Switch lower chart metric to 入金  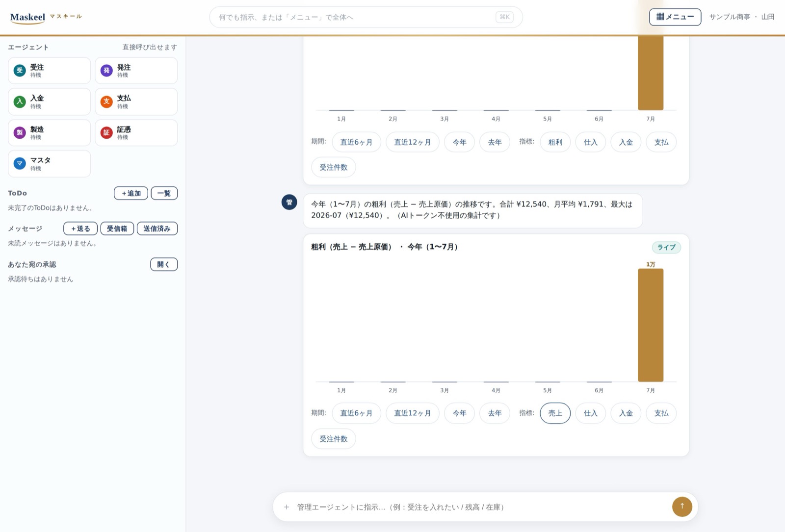pyautogui.click(x=626, y=413)
